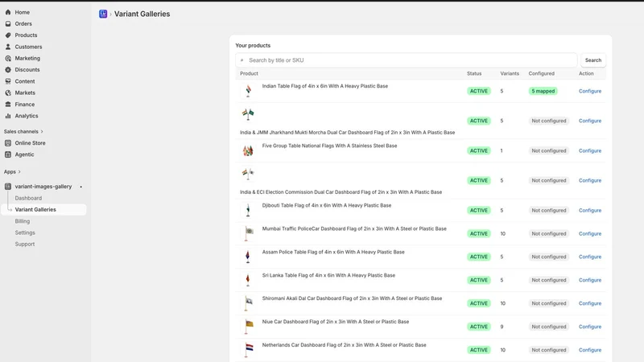Configure the Five Group Table National Flags

[590, 150]
